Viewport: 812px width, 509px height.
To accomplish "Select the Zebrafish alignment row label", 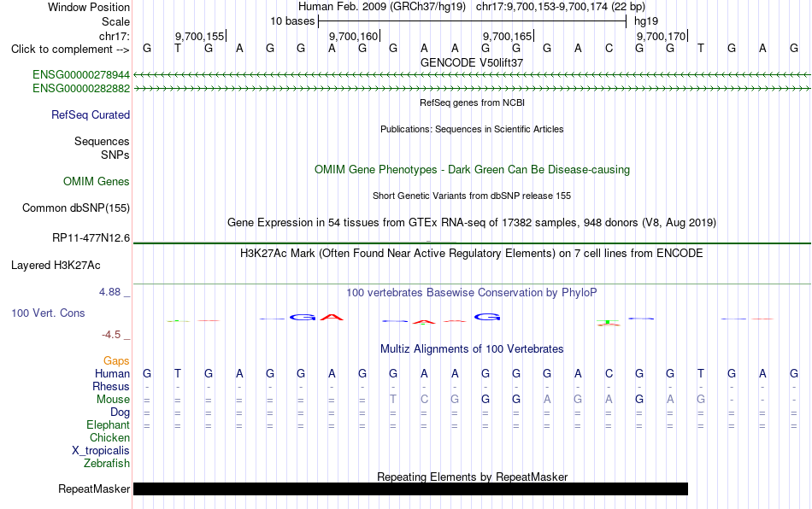I will (x=107, y=463).
